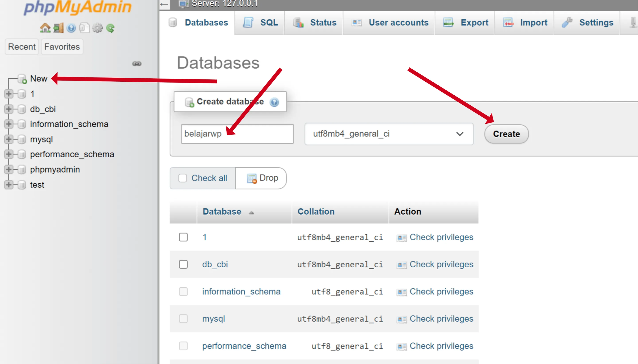Open phpMyAdmin documentation question-mark icon

coord(71,28)
